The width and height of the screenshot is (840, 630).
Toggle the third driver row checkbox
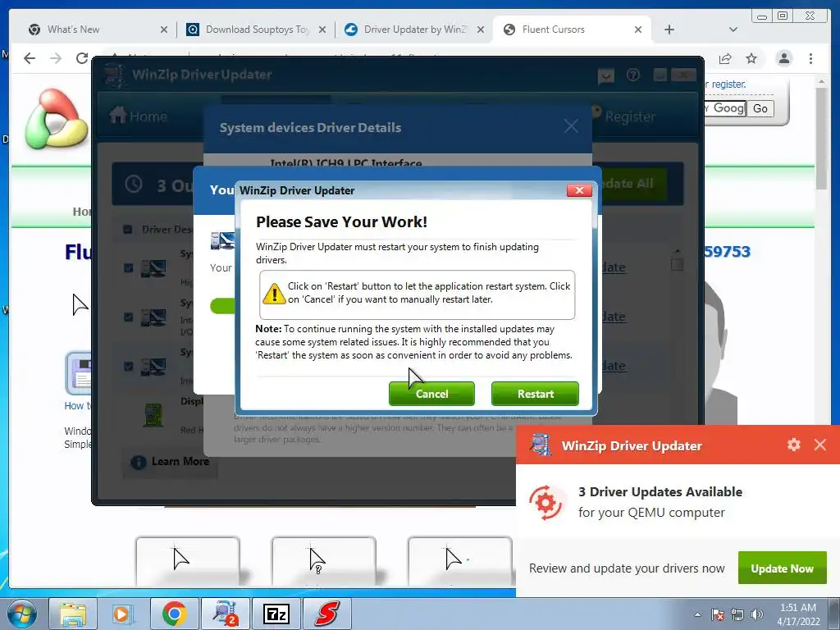click(x=128, y=366)
